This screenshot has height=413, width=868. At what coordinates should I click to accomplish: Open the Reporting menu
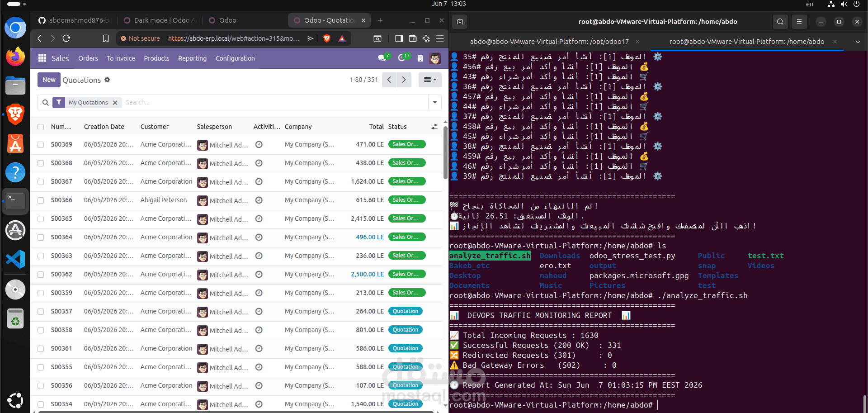192,58
